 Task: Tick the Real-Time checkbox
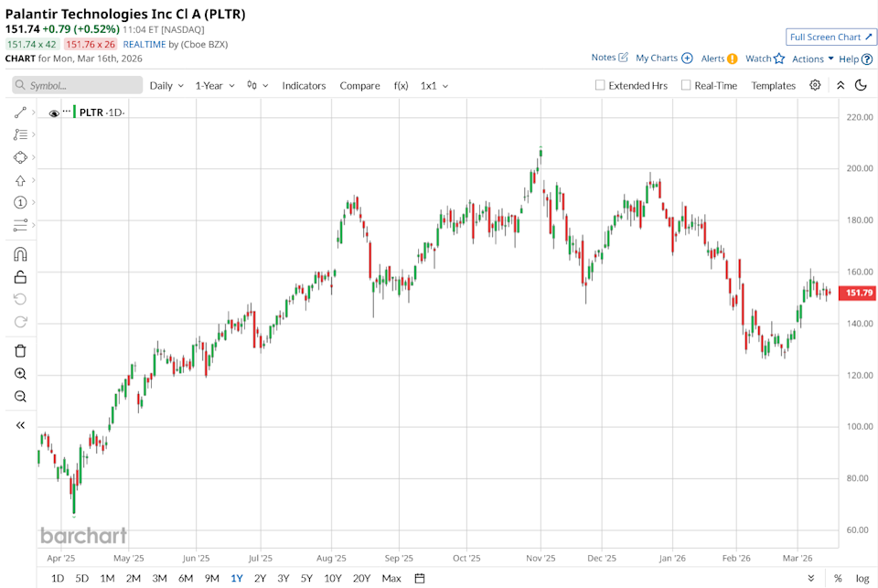(x=686, y=85)
